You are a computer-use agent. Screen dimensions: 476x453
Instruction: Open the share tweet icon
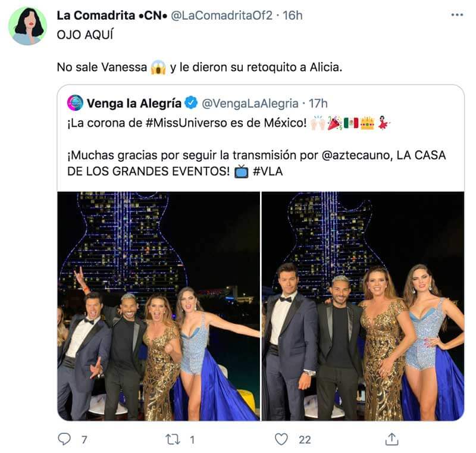(392, 439)
